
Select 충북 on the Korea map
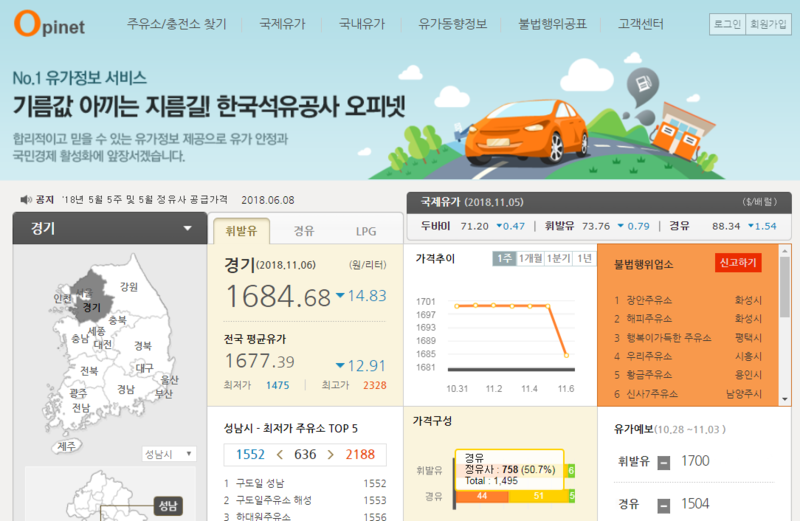[117, 320]
